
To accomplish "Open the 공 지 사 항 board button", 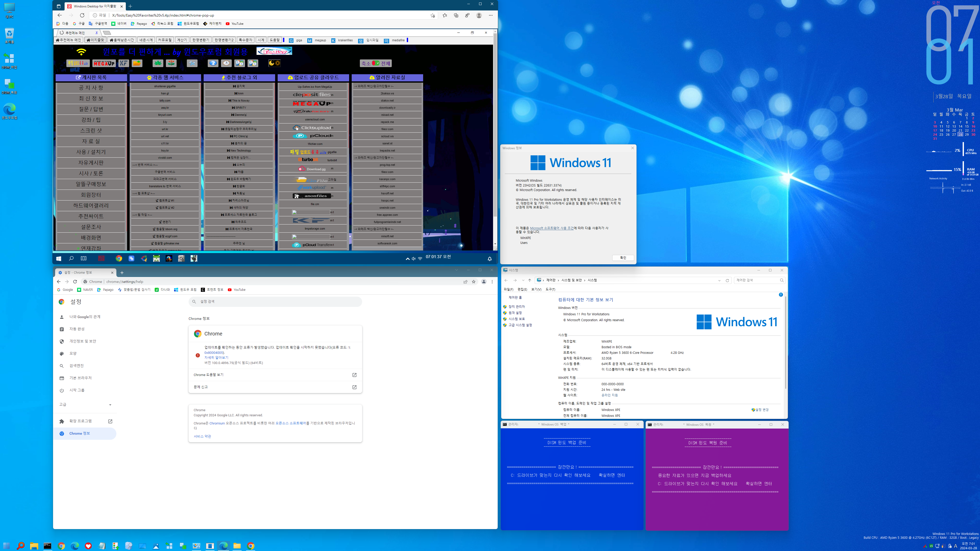I will (x=91, y=87).
